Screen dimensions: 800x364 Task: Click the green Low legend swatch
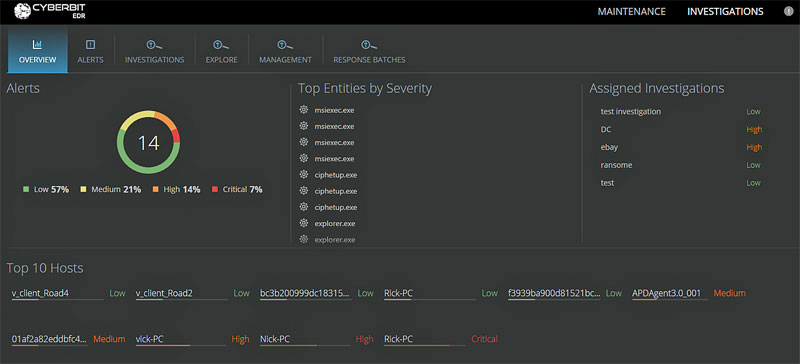pyautogui.click(x=26, y=189)
